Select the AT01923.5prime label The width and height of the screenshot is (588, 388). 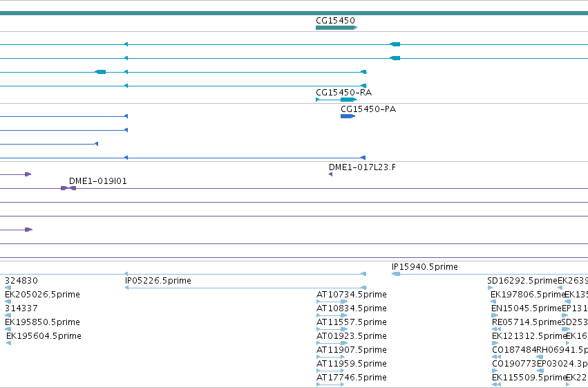point(352,336)
